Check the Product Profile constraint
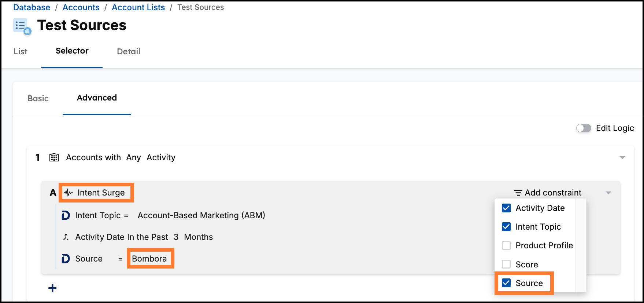The height and width of the screenshot is (303, 644). click(506, 245)
